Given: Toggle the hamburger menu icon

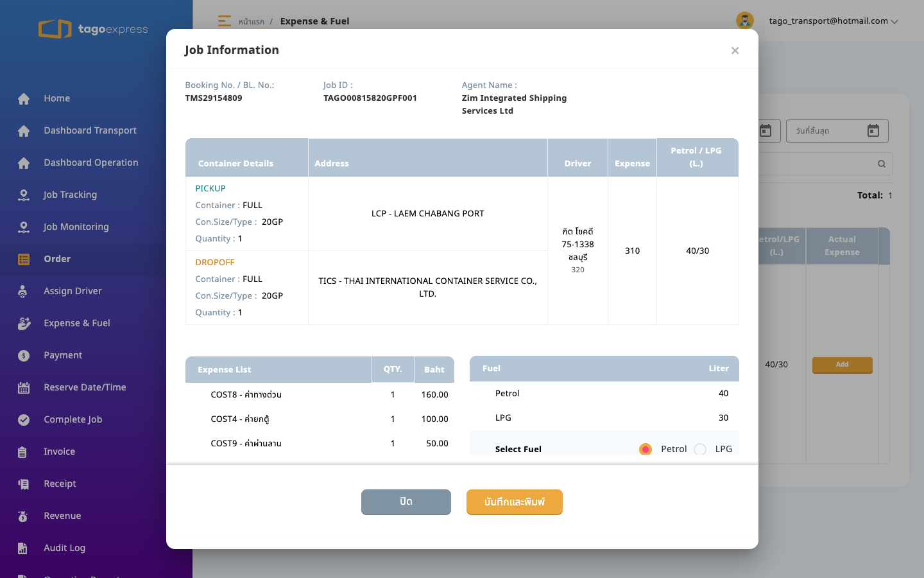Looking at the screenshot, I should 224,21.
